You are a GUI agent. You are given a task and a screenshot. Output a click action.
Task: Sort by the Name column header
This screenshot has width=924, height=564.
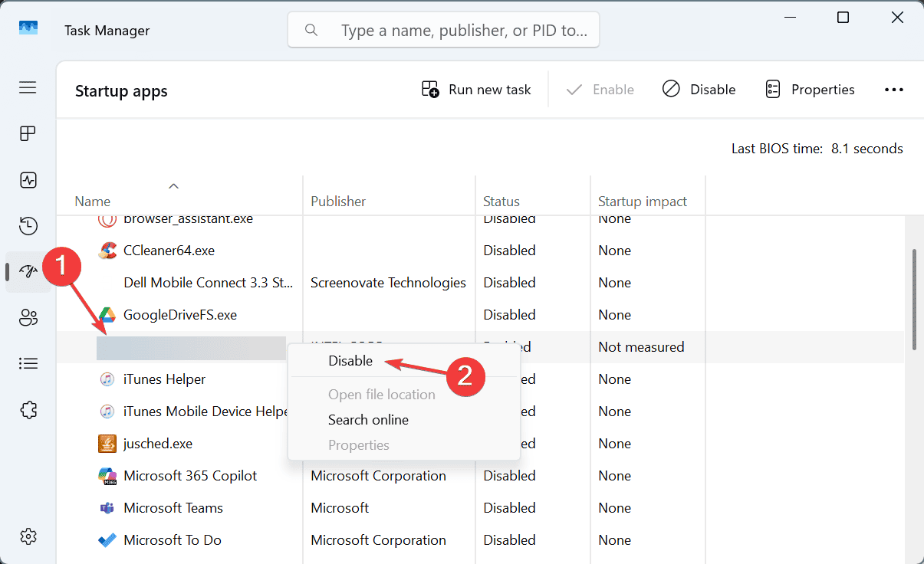tap(93, 202)
